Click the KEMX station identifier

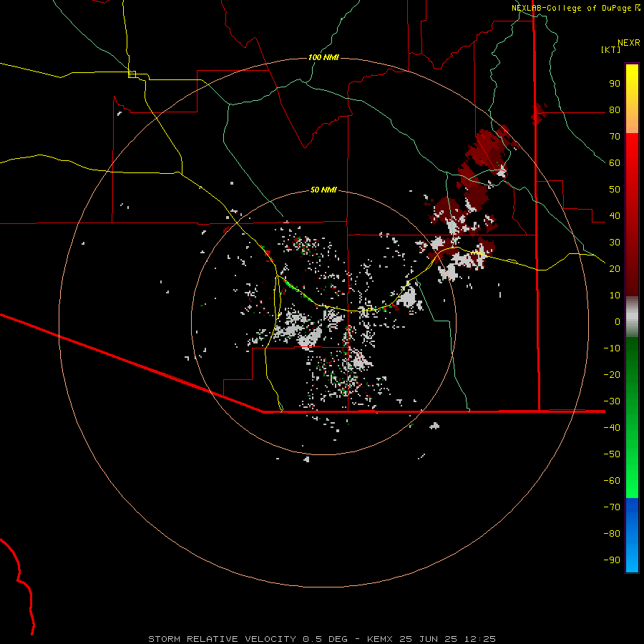(x=380, y=639)
